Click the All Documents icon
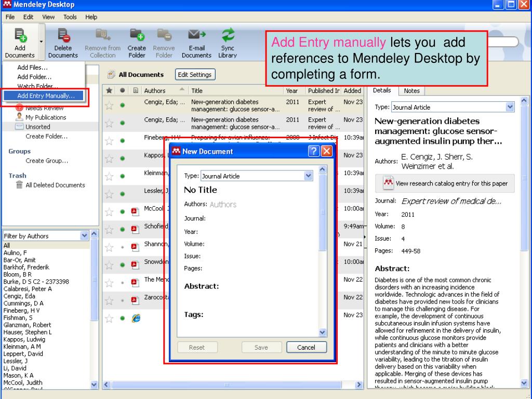Image resolution: width=532 pixels, height=399 pixels. [x=111, y=74]
